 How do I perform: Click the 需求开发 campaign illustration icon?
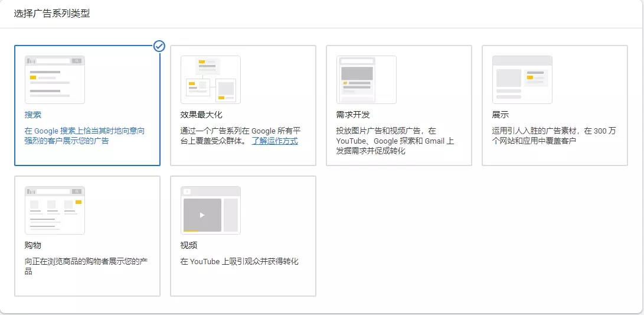[367, 80]
